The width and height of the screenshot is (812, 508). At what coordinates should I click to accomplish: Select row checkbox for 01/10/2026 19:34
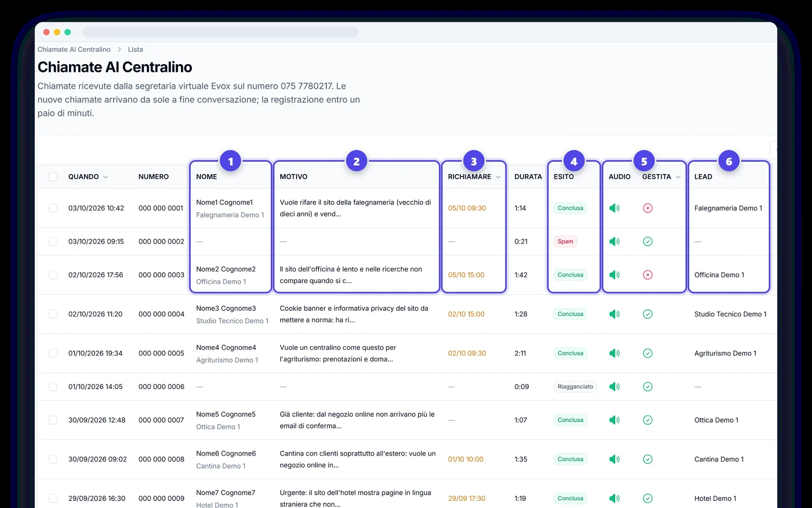click(x=53, y=353)
